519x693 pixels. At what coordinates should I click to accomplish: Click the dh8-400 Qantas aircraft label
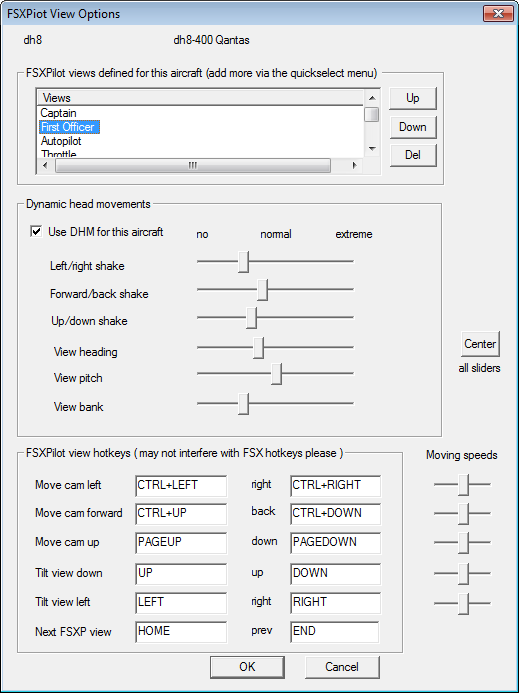pyautogui.click(x=211, y=40)
